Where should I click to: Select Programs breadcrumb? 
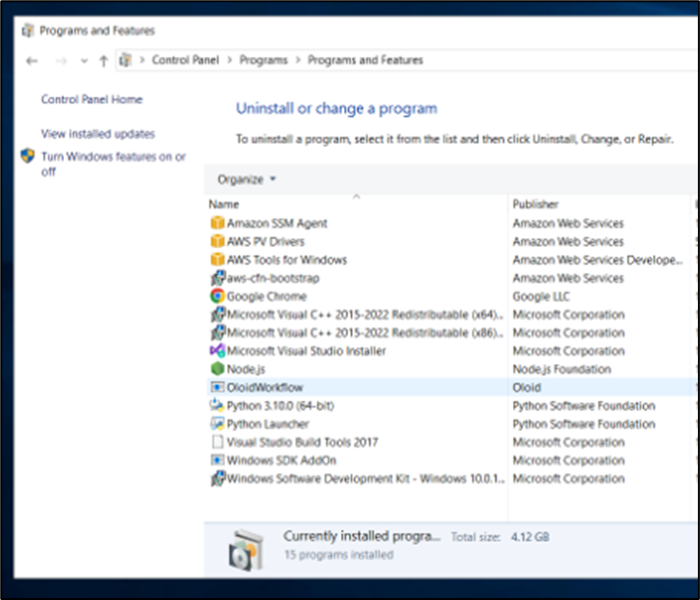click(263, 60)
